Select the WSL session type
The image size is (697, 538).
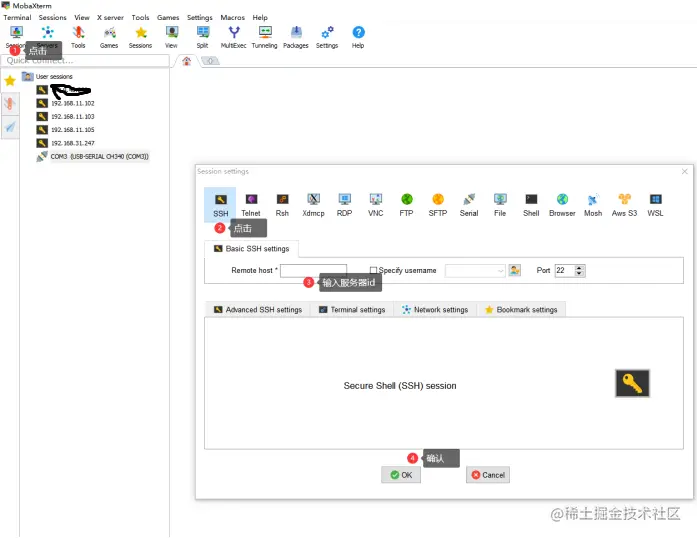pyautogui.click(x=656, y=205)
